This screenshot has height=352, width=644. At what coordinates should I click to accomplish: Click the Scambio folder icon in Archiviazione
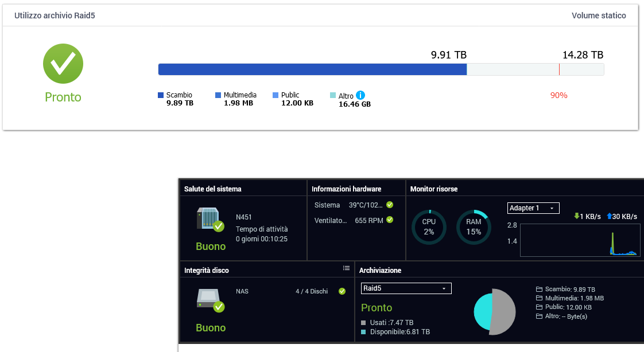pyautogui.click(x=539, y=290)
